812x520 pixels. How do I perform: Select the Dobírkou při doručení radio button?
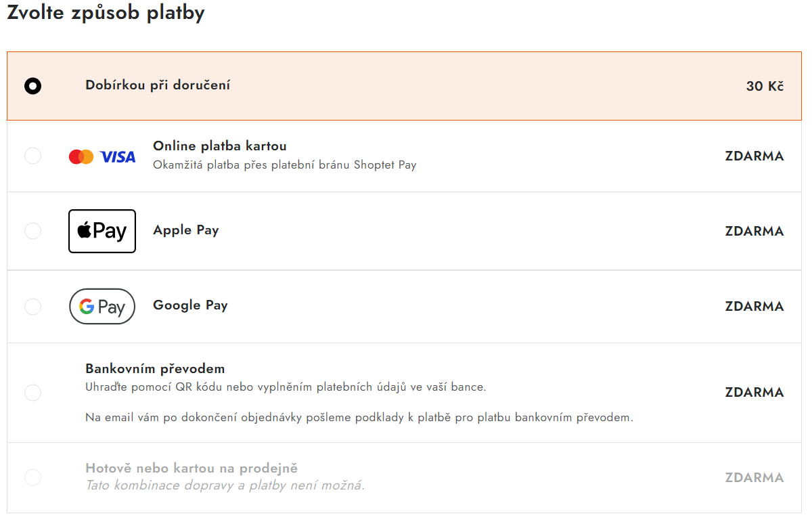(32, 86)
